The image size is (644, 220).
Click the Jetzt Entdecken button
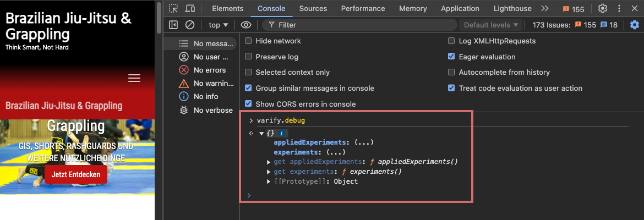(76, 174)
